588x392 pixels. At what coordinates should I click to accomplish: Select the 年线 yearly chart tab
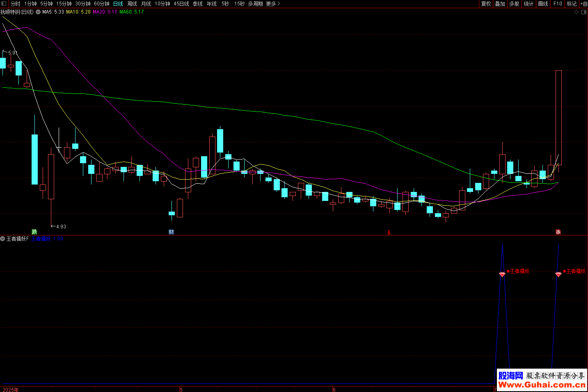[212, 4]
